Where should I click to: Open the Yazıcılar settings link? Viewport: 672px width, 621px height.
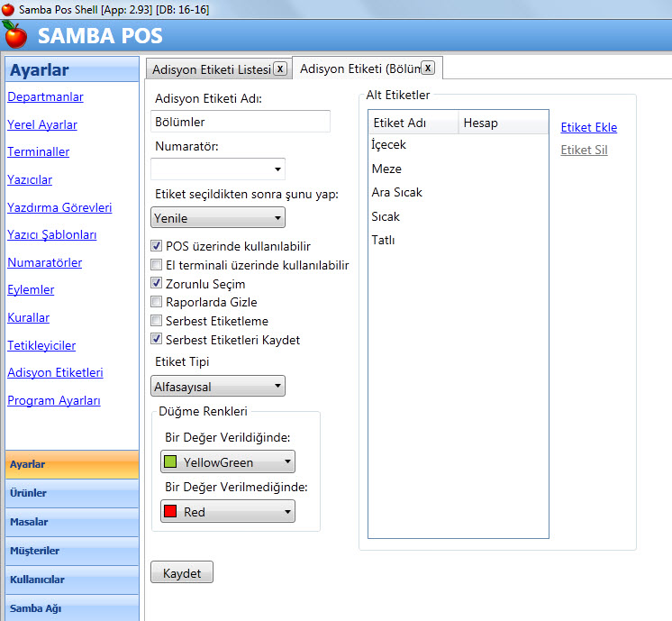[30, 179]
